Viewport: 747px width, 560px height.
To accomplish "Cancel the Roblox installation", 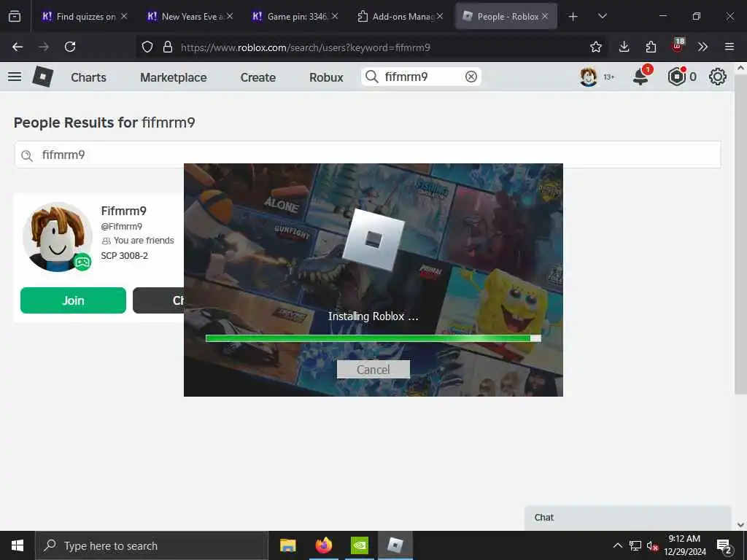I will [373, 370].
